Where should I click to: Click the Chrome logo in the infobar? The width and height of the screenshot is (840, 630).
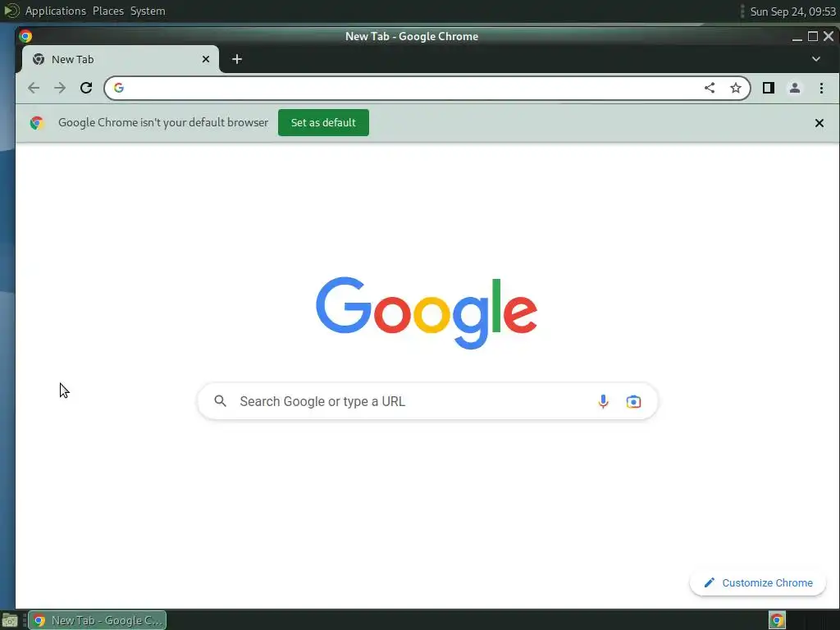[36, 123]
